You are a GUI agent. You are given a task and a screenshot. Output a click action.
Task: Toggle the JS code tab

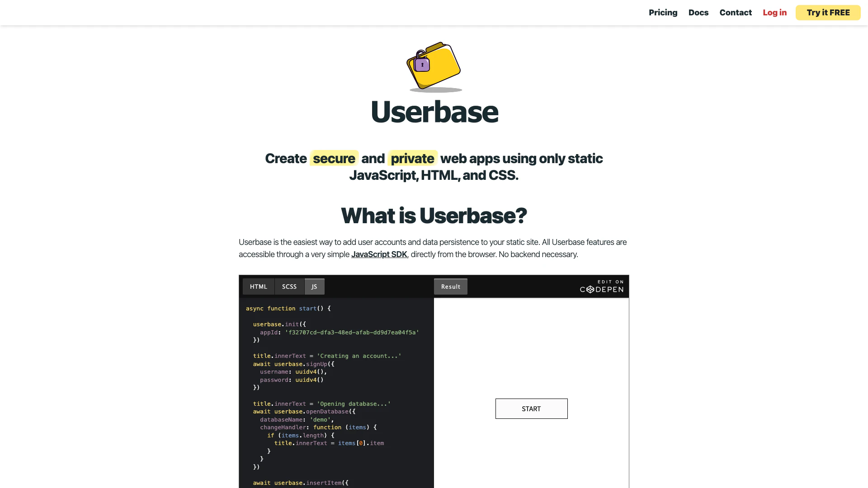coord(314,286)
